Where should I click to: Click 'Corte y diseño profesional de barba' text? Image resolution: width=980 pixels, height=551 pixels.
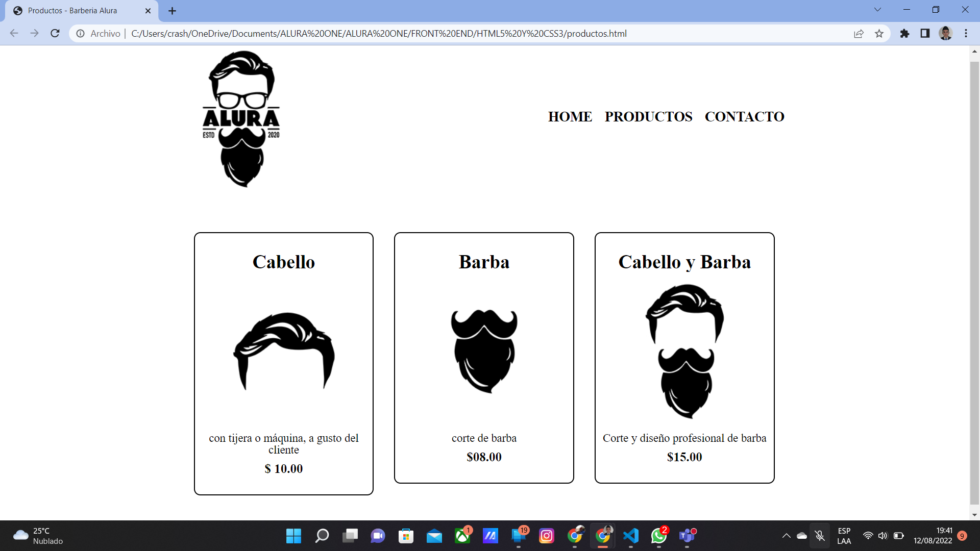pyautogui.click(x=684, y=438)
